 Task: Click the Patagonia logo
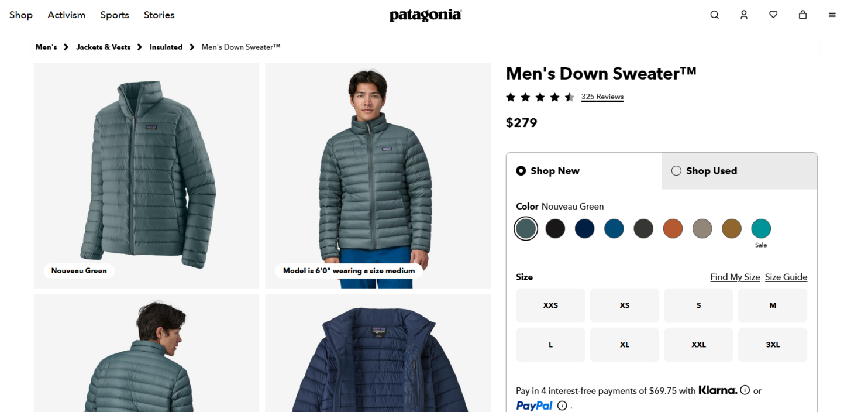point(425,15)
